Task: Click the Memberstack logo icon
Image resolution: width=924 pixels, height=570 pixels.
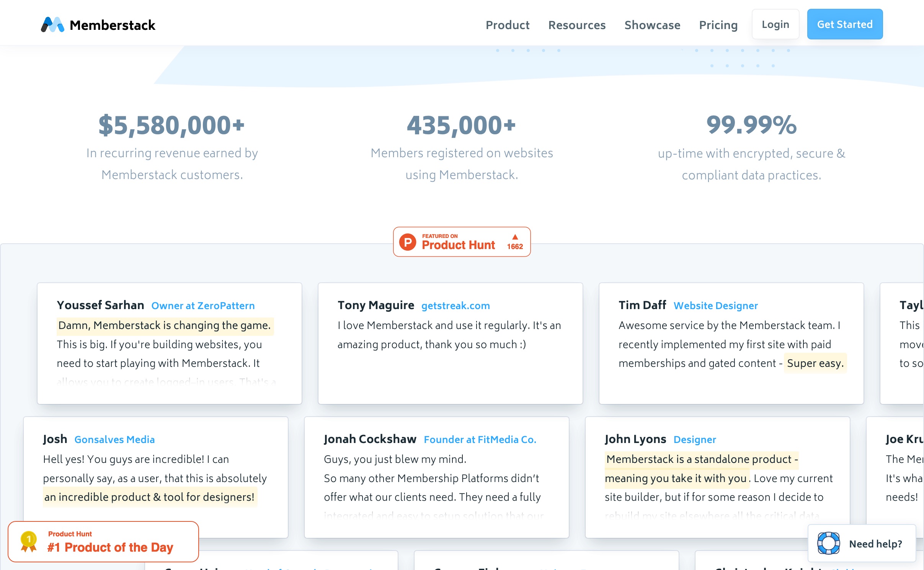Action: coord(52,24)
